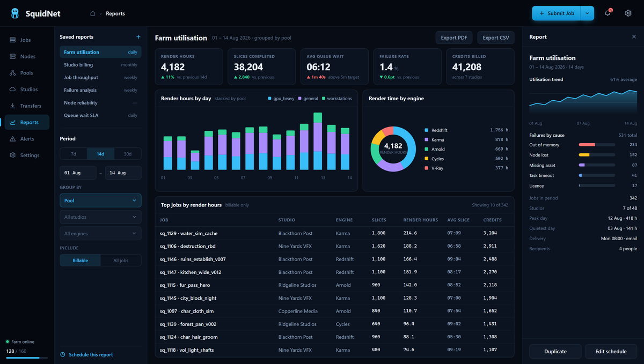
Task: Toggle gpu_heavy legend series
Action: tap(281, 99)
